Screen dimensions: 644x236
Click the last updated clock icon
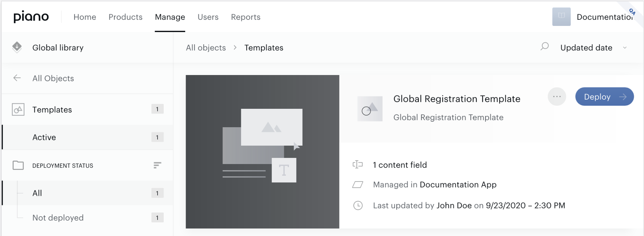(x=358, y=205)
